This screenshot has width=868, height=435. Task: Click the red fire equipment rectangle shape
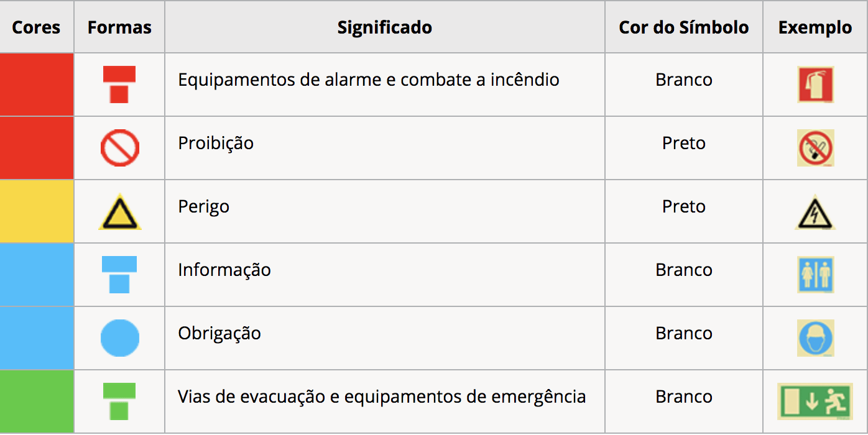119,85
